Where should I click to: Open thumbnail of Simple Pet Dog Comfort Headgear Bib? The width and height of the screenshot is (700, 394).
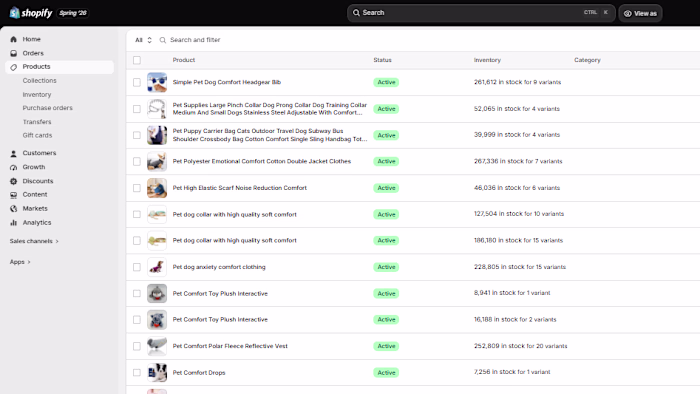[x=157, y=83]
